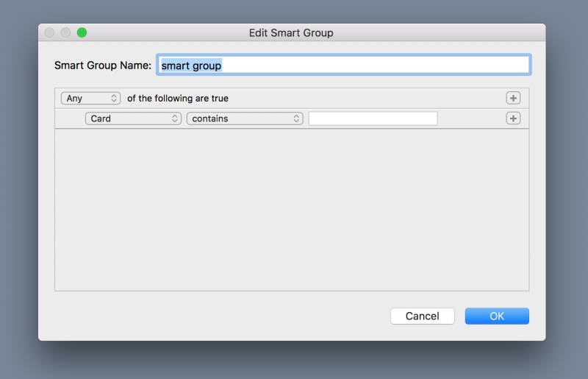Click the disabled grey minimize window button
Viewport: 588px width, 379px height.
point(65,32)
